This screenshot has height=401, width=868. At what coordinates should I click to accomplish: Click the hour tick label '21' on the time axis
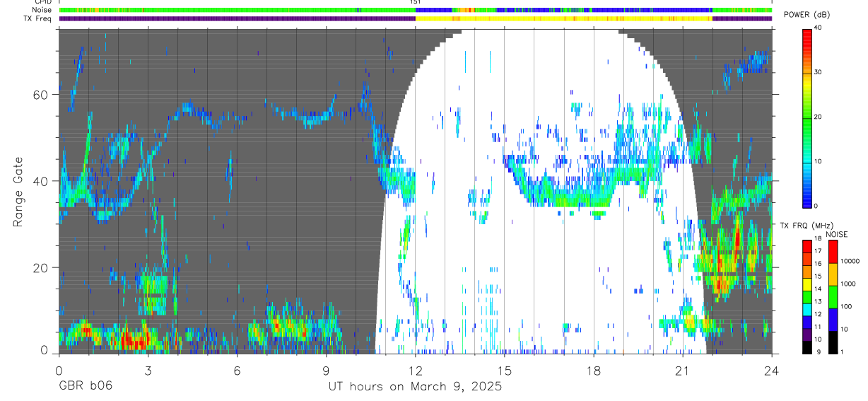[683, 370]
